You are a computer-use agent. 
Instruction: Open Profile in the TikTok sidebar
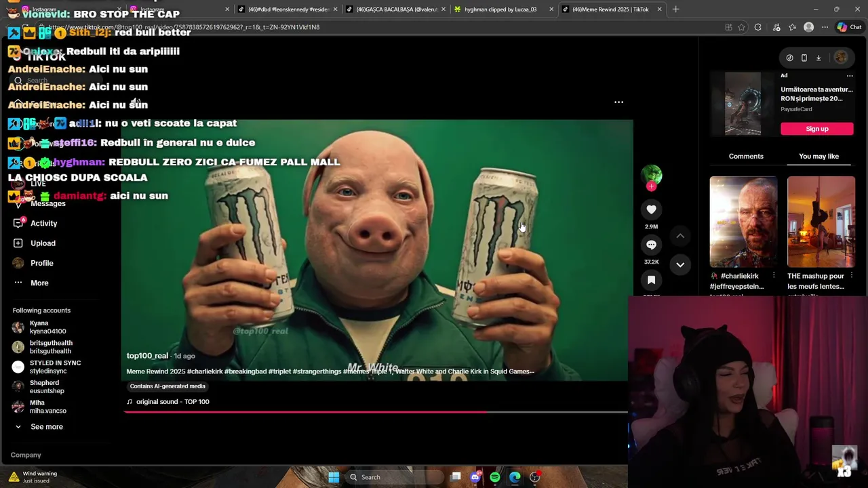coord(33,263)
